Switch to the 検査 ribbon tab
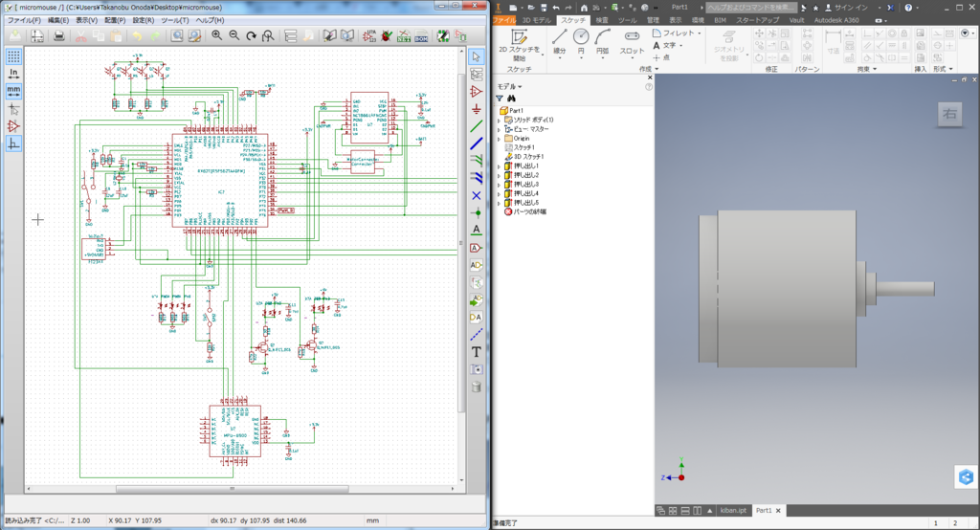This screenshot has width=980, height=530. (x=602, y=20)
